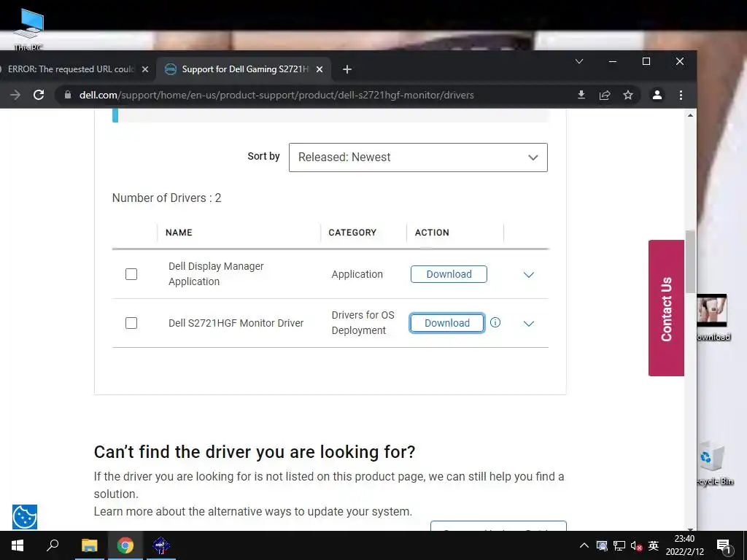Open Chrome three-dot menu
The width and height of the screenshot is (747, 560).
(x=681, y=95)
